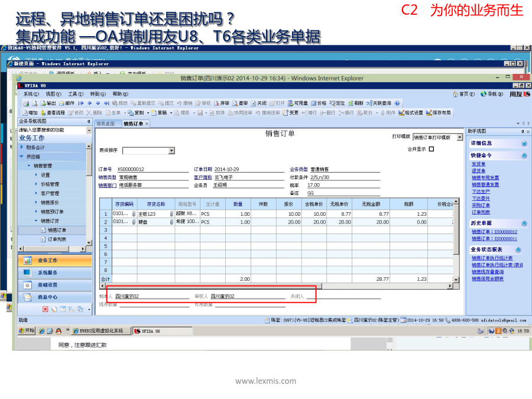Expand the 客户管理 tree node
The image size is (532, 399).
point(36,193)
